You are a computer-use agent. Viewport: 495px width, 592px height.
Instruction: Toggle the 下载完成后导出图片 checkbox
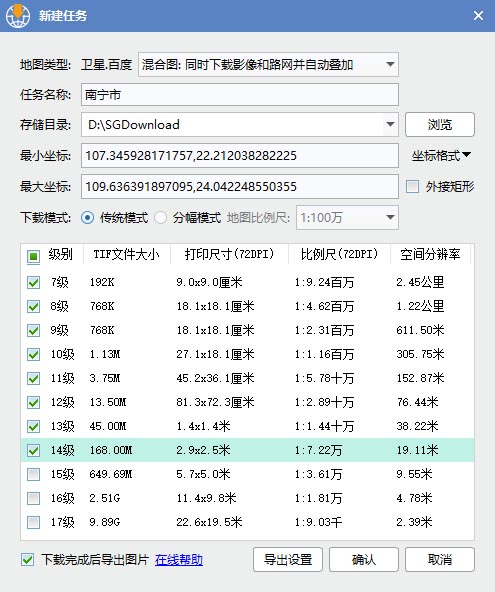point(27,560)
